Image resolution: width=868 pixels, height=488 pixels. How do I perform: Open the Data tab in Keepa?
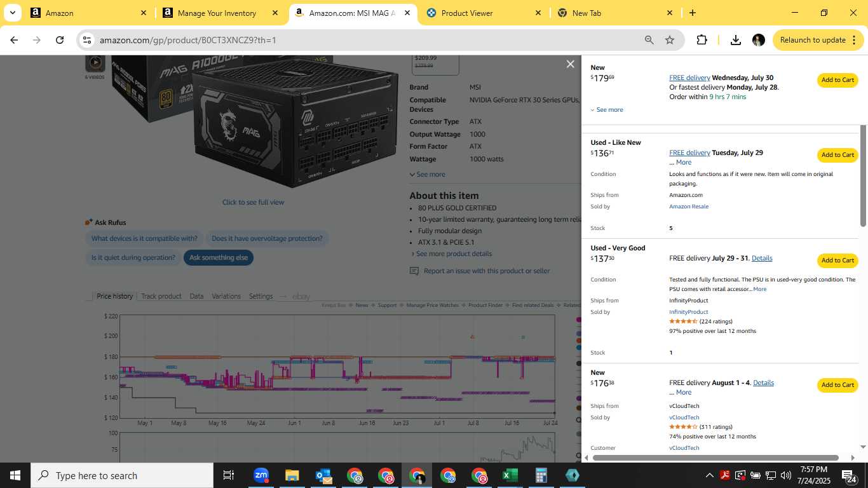click(x=196, y=296)
